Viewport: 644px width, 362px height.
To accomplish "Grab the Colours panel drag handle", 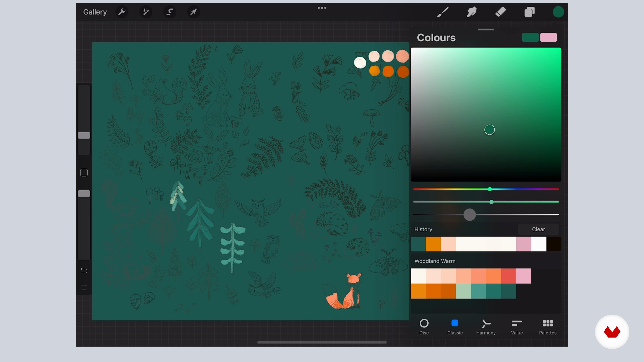I will 486,29.
